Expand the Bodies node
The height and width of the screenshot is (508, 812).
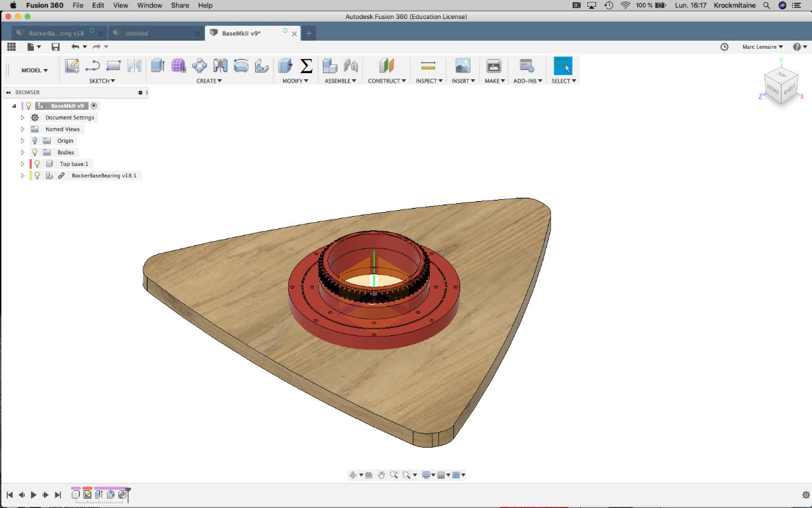point(22,152)
